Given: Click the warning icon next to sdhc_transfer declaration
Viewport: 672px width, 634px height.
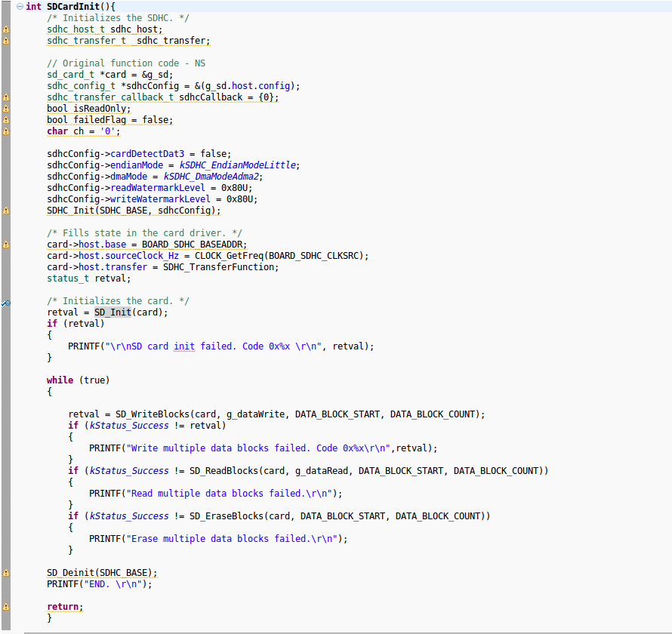Looking at the screenshot, I should click(x=5, y=40).
